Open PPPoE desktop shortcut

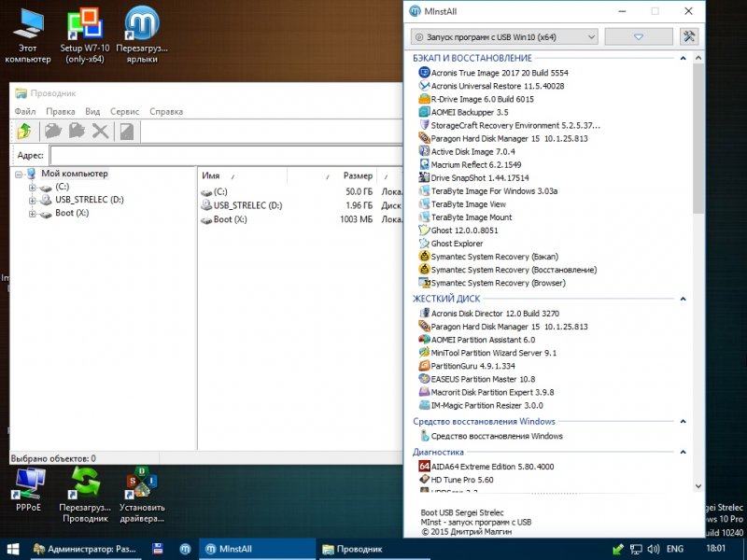pos(29,489)
